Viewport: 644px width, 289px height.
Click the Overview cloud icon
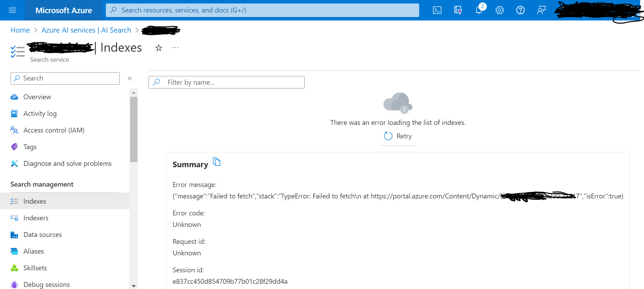(x=14, y=97)
